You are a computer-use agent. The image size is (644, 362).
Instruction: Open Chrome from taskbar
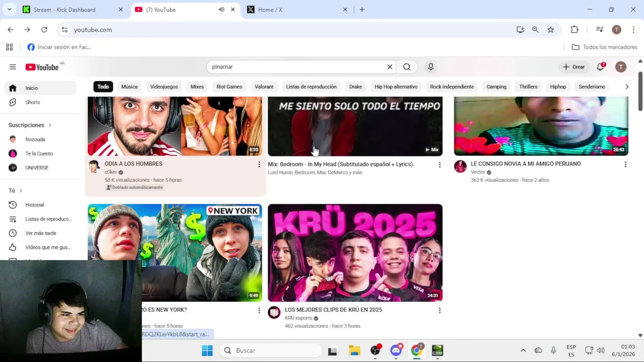coord(417,350)
